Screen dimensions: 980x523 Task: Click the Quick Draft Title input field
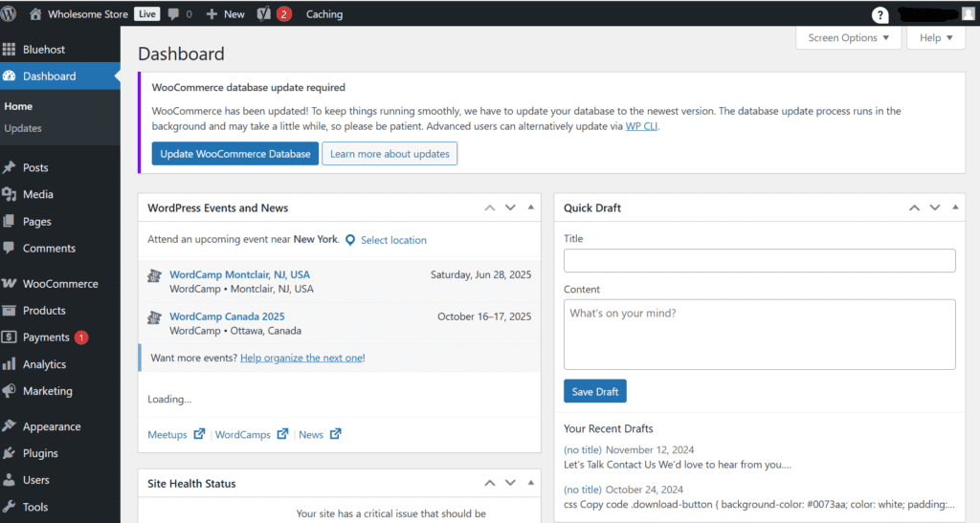click(x=759, y=261)
